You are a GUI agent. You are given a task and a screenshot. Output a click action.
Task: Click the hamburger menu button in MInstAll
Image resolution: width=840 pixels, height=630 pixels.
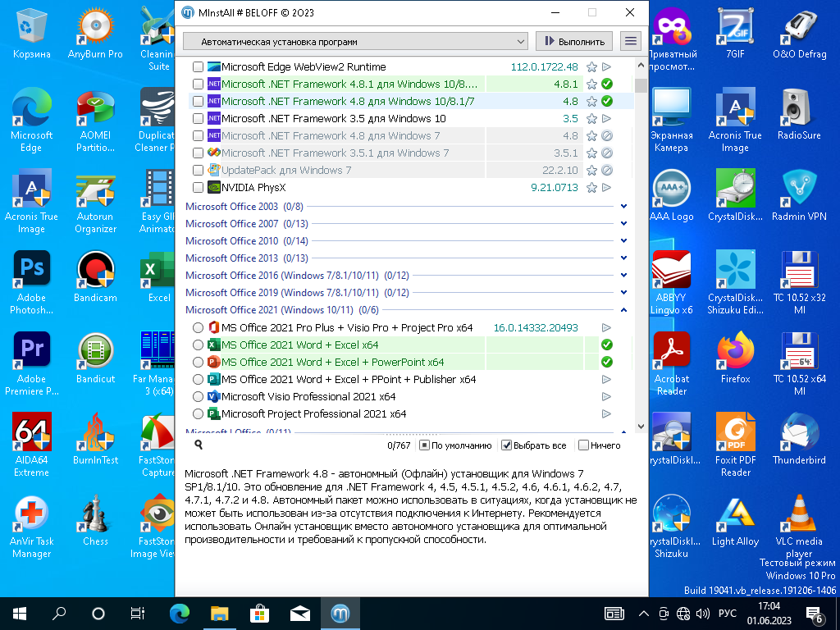coord(631,41)
